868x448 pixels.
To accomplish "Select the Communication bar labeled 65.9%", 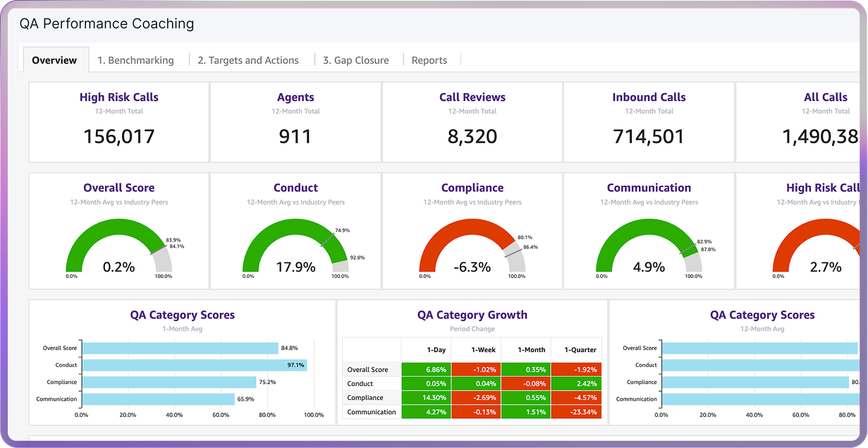I will click(x=159, y=399).
